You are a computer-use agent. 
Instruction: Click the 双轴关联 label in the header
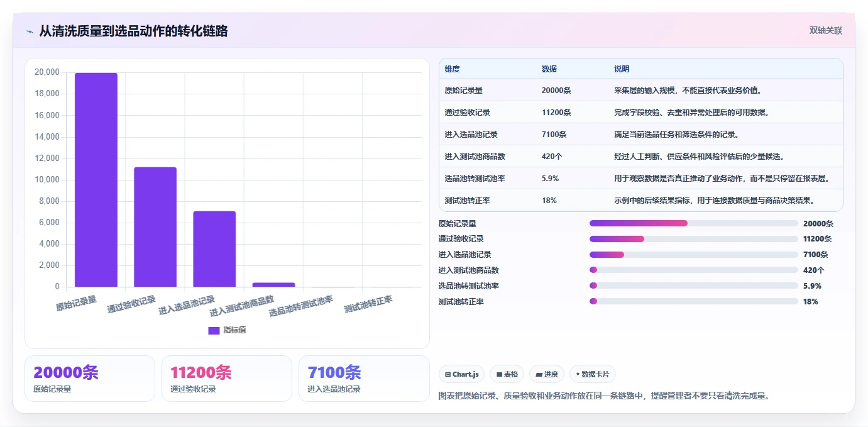click(x=825, y=30)
